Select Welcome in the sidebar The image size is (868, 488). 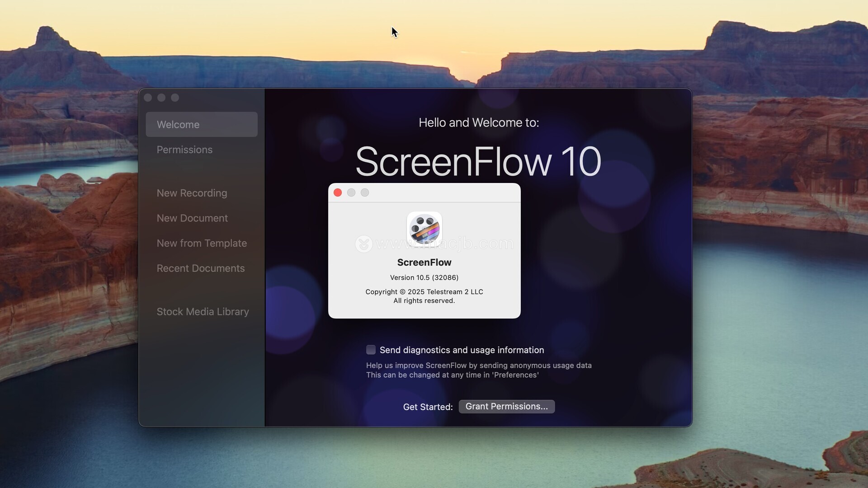coord(202,124)
